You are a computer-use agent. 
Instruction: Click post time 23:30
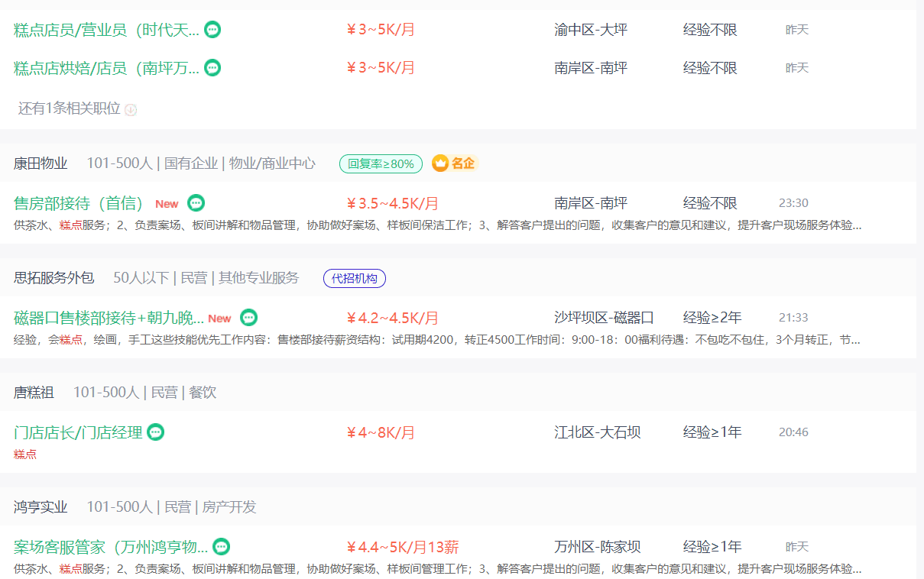(793, 203)
